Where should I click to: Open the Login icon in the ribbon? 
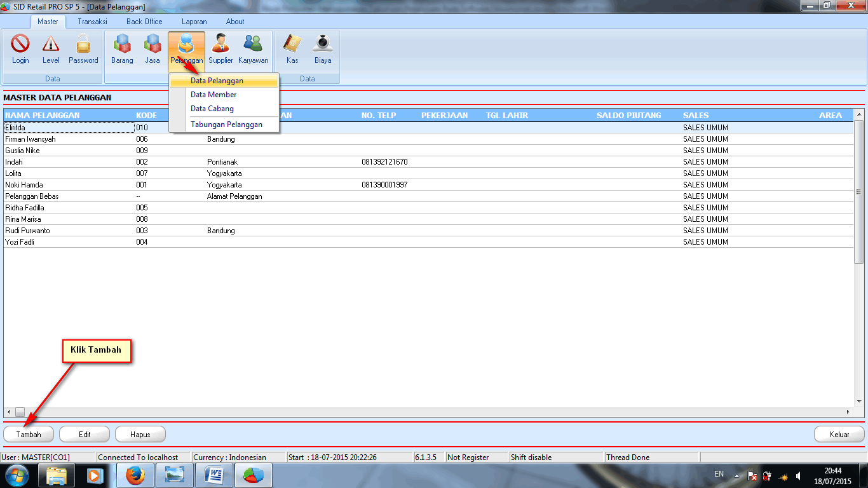pyautogui.click(x=20, y=50)
